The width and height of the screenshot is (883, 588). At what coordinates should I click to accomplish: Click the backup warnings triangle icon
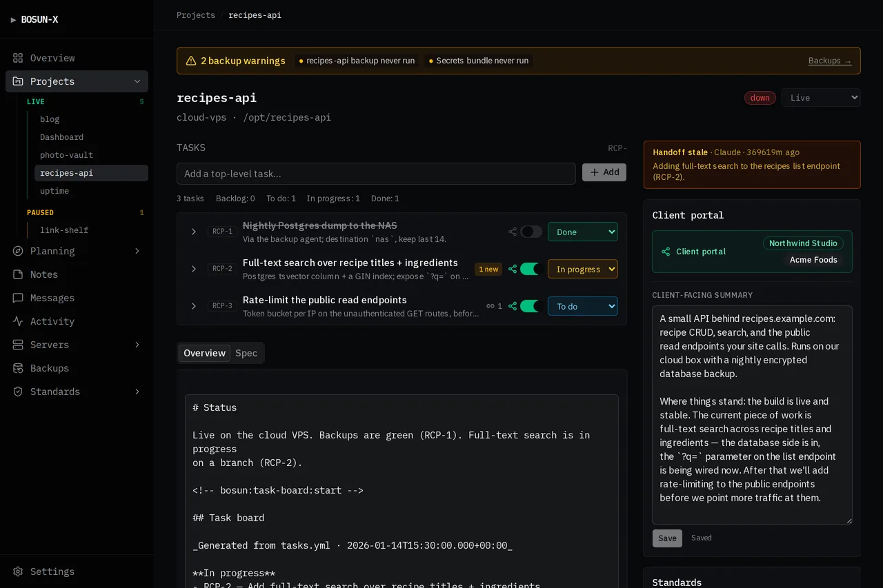pos(191,61)
